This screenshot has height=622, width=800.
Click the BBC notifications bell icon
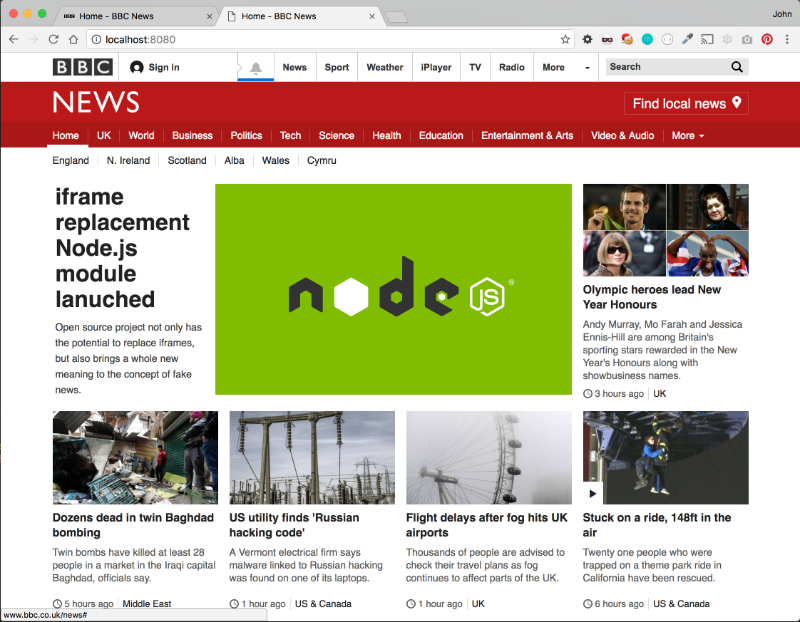click(x=256, y=67)
